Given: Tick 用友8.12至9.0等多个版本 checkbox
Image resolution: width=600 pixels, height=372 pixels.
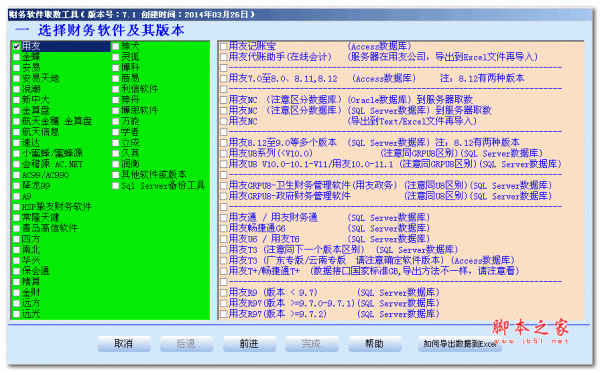Looking at the screenshot, I should click(224, 143).
